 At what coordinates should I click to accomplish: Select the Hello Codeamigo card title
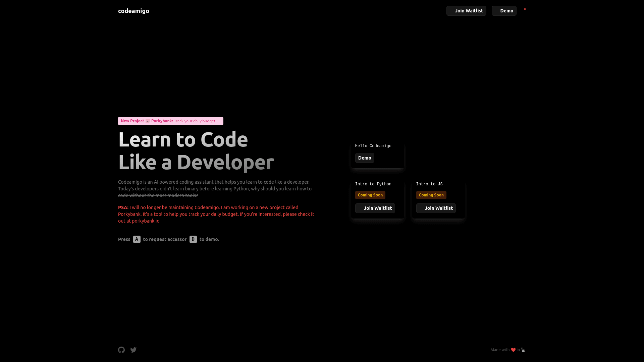pos(373,146)
